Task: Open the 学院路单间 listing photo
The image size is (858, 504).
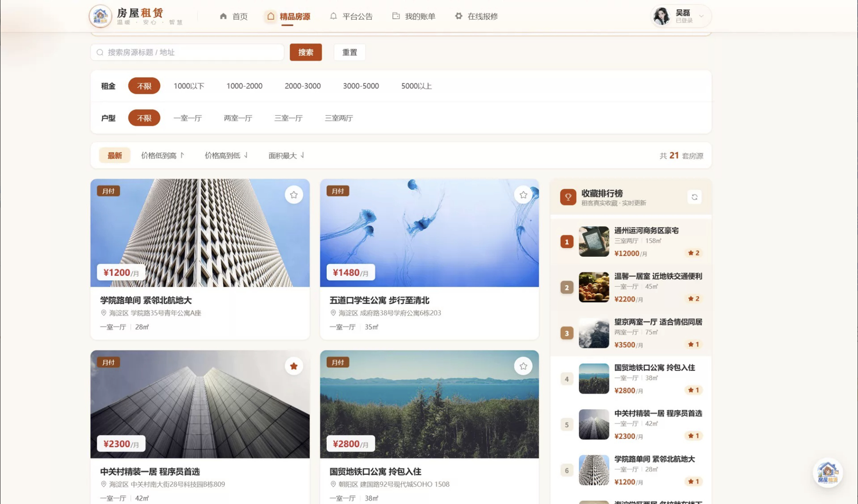Action: click(200, 233)
